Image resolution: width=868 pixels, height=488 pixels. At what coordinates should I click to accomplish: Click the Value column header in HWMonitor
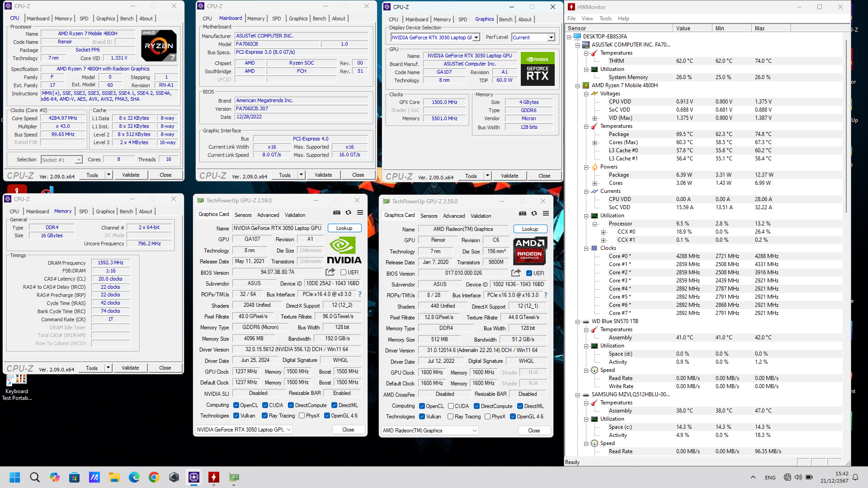click(692, 28)
